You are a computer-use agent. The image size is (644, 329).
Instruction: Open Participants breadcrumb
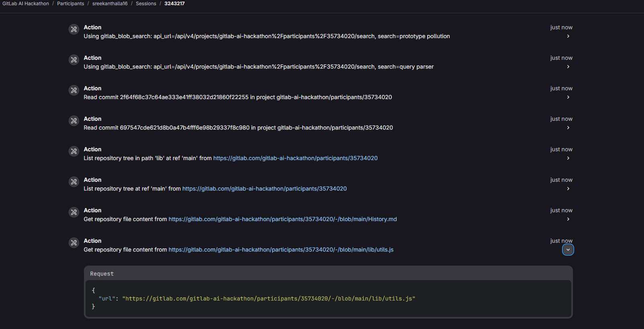[71, 4]
